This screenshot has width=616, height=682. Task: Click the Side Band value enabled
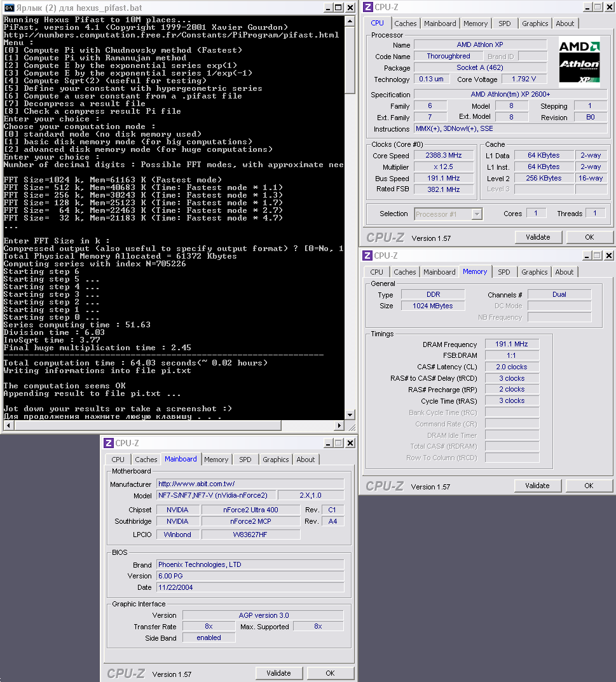pyautogui.click(x=209, y=638)
